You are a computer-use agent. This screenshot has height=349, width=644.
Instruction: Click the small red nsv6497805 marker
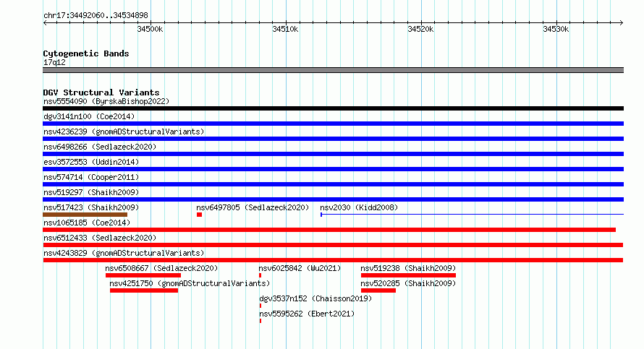click(199, 215)
